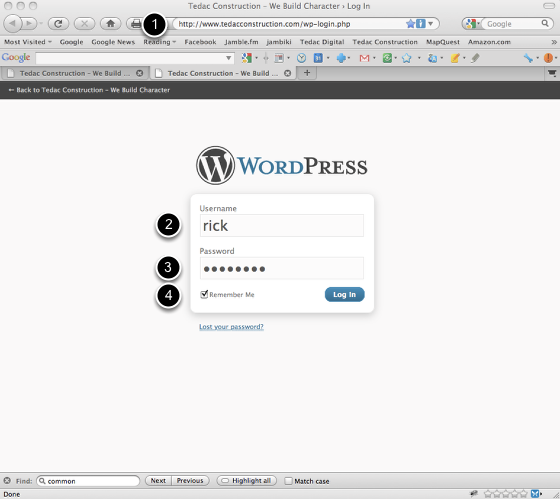Close the second Tedac Construction tab
Image resolution: width=560 pixels, height=499 pixels.
pos(288,73)
